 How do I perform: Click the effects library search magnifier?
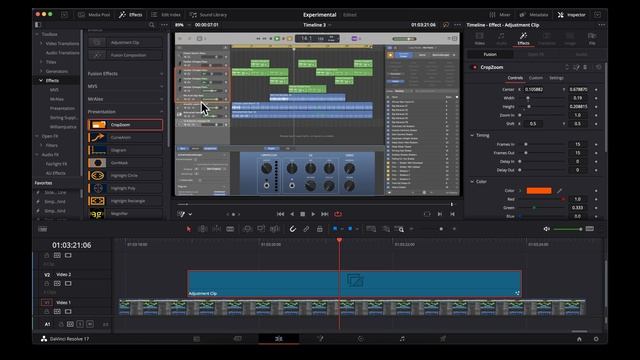tap(151, 25)
